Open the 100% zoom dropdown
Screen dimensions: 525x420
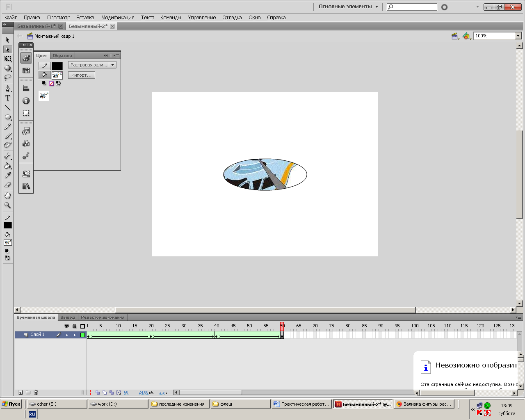518,36
